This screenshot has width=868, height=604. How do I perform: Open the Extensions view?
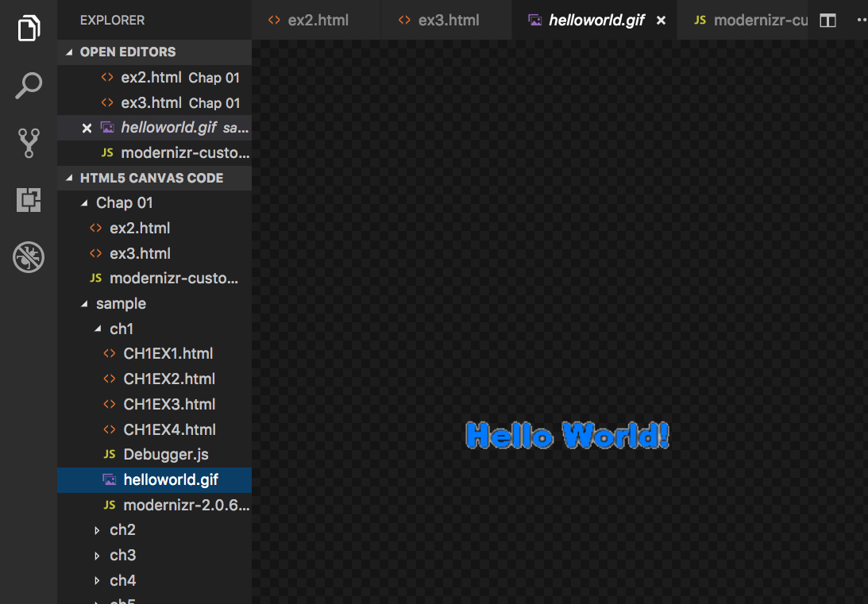point(29,200)
